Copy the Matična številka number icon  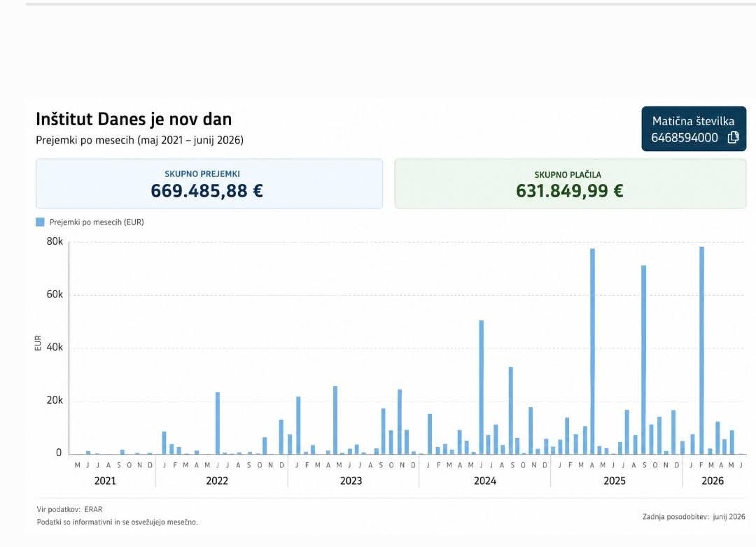(733, 137)
